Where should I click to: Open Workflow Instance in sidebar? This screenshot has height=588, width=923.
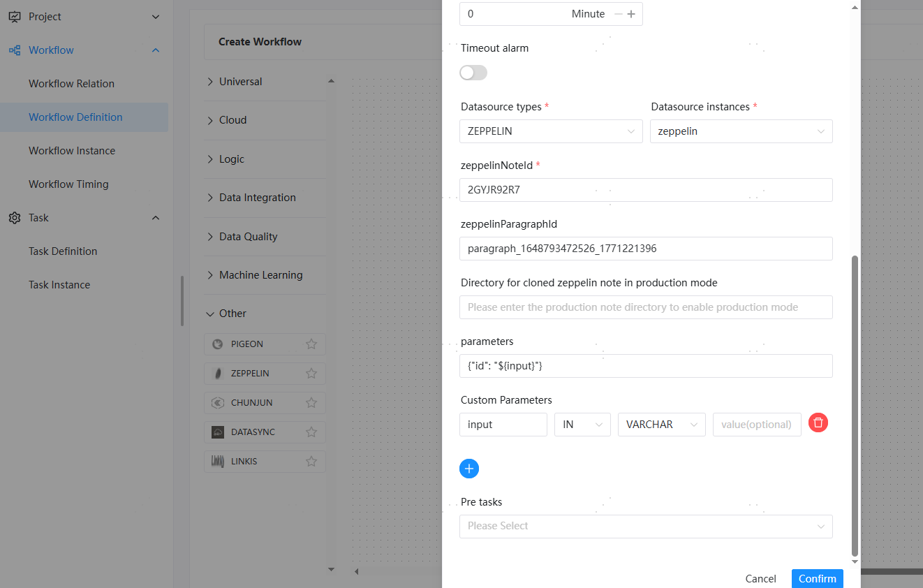[72, 151]
